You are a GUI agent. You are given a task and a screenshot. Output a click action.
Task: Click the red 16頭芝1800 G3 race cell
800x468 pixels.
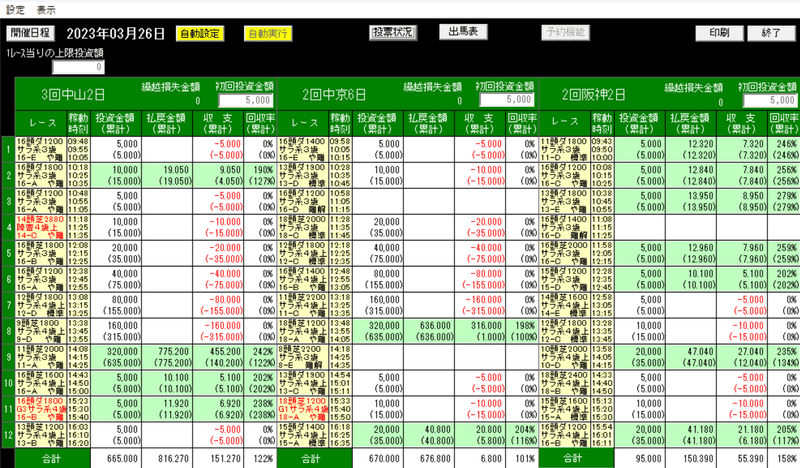coord(40,409)
